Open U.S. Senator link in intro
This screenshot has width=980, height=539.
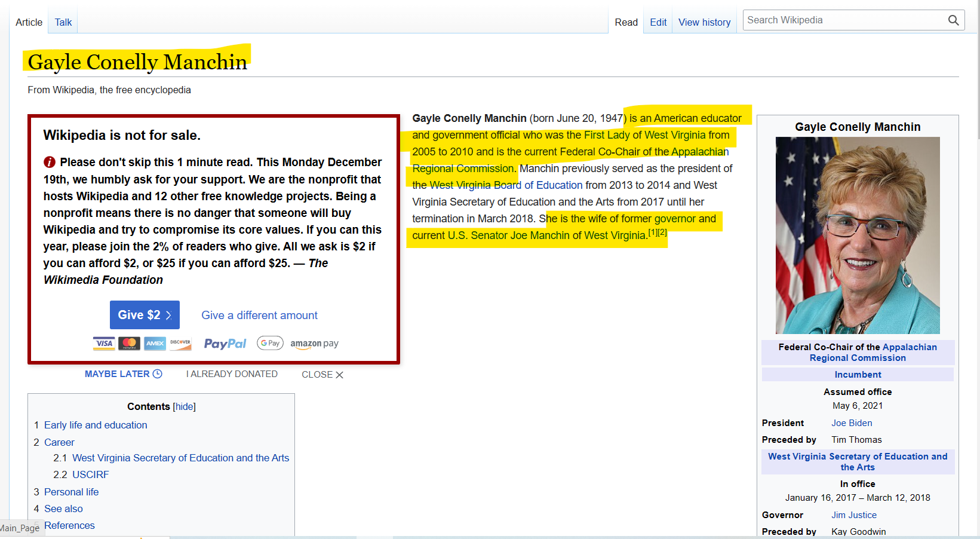click(477, 235)
